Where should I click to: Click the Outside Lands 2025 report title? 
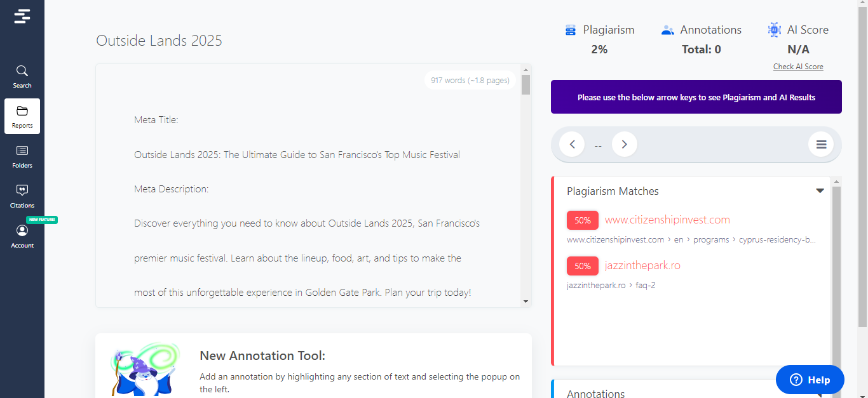[159, 41]
